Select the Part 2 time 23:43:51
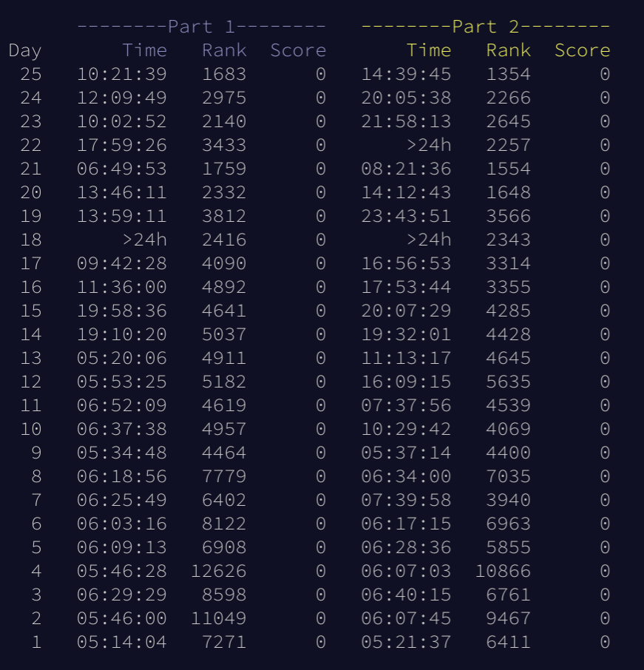The width and height of the screenshot is (644, 670). 406,216
